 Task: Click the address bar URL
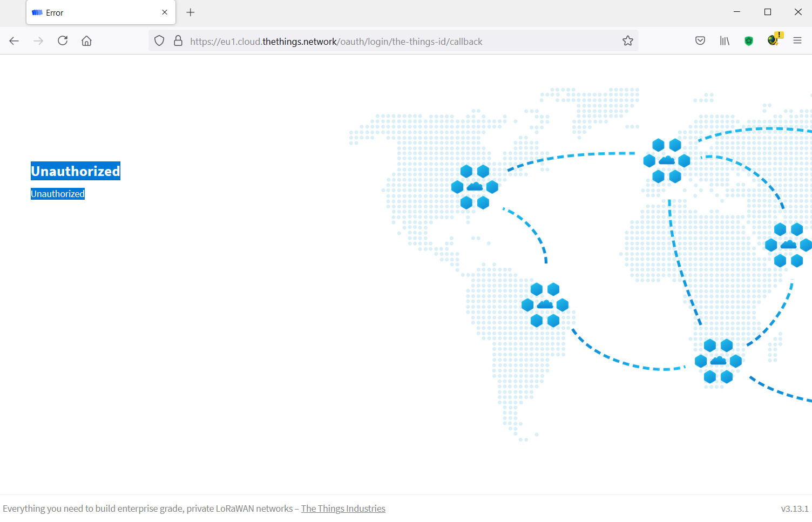click(336, 42)
